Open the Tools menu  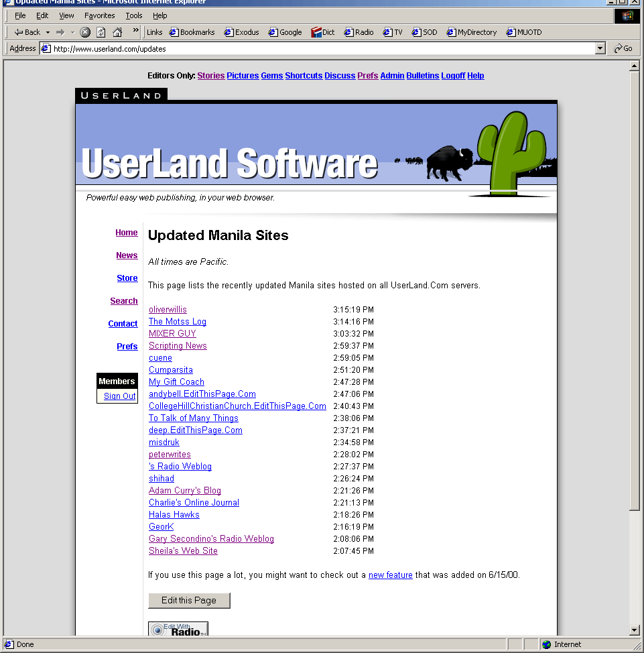pos(134,15)
